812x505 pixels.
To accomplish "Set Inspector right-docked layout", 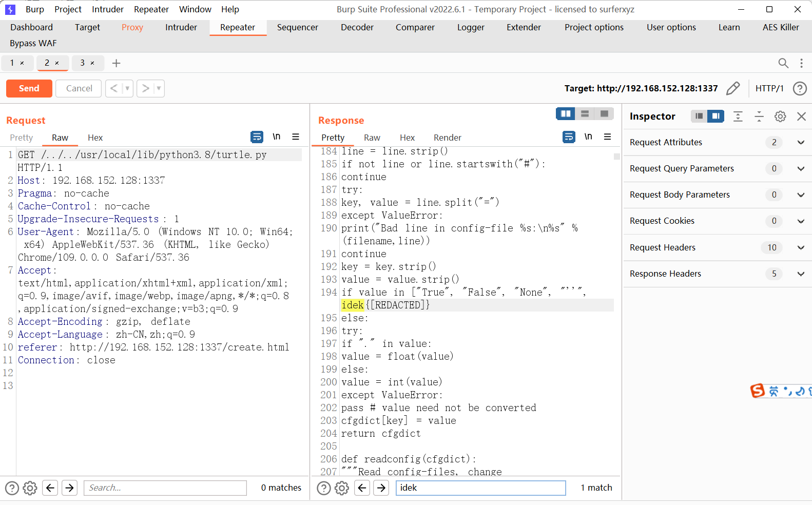I will (716, 116).
